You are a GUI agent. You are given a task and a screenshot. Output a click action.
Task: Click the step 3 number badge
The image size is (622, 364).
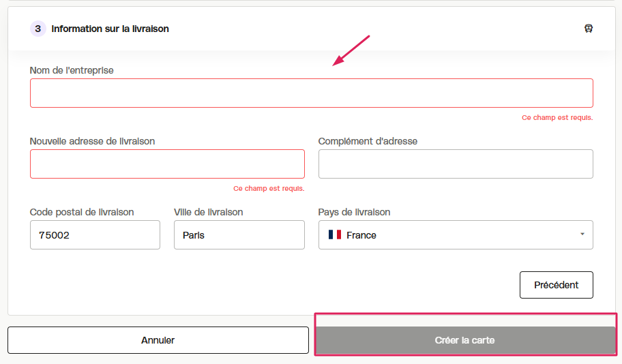(x=38, y=29)
